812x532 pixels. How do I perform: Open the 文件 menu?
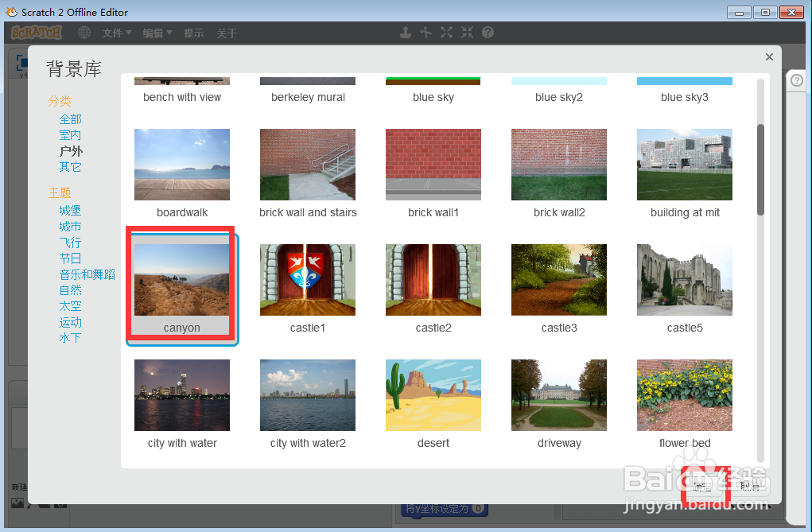[117, 33]
